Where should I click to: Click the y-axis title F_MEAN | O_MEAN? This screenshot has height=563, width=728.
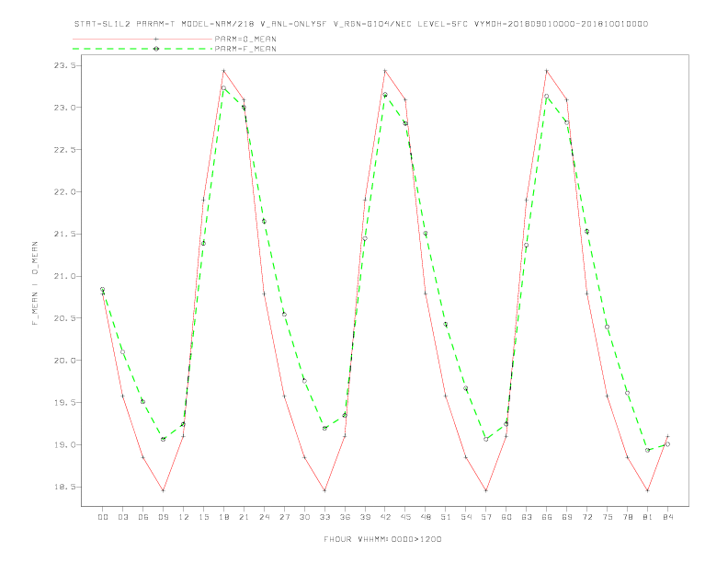[x=35, y=283]
